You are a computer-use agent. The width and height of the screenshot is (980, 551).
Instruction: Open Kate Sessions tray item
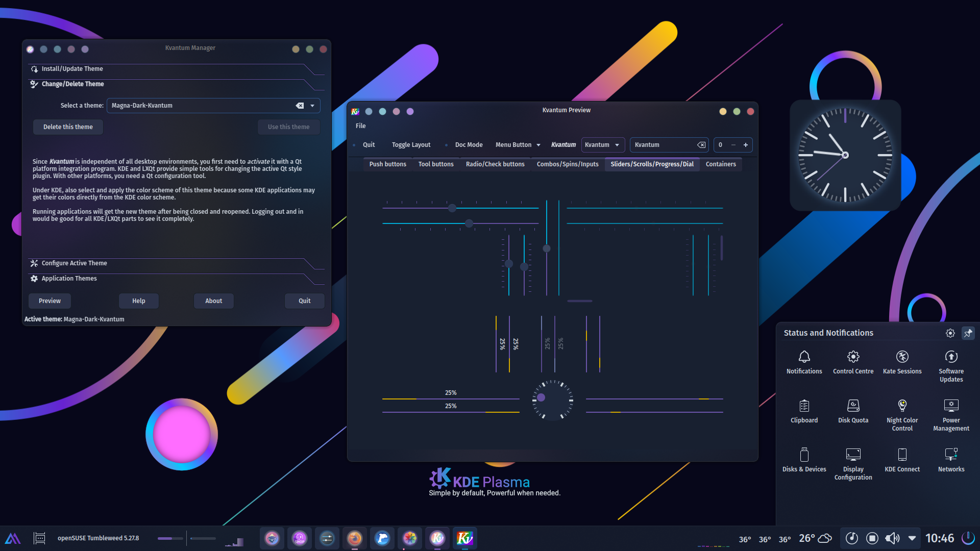click(x=902, y=363)
